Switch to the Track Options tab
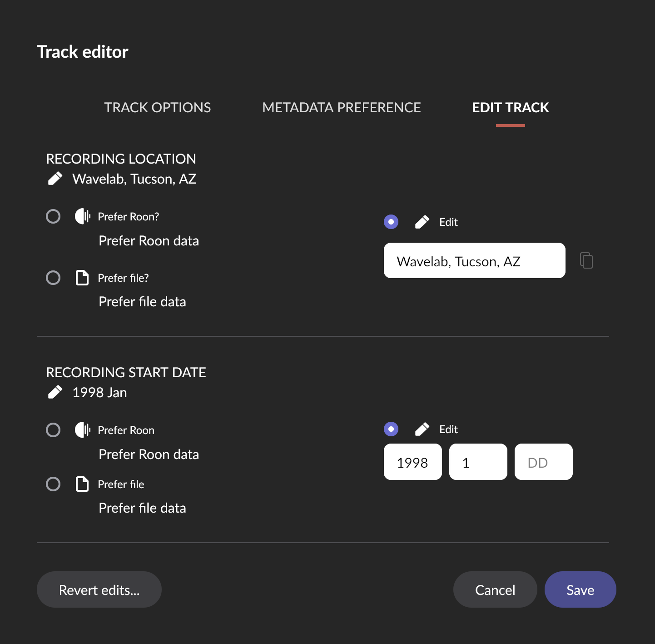 coord(157,108)
